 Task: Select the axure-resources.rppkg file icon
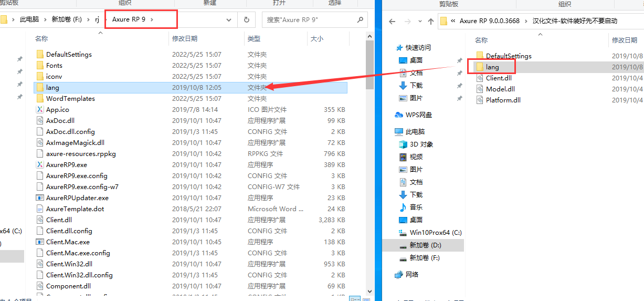[40, 154]
